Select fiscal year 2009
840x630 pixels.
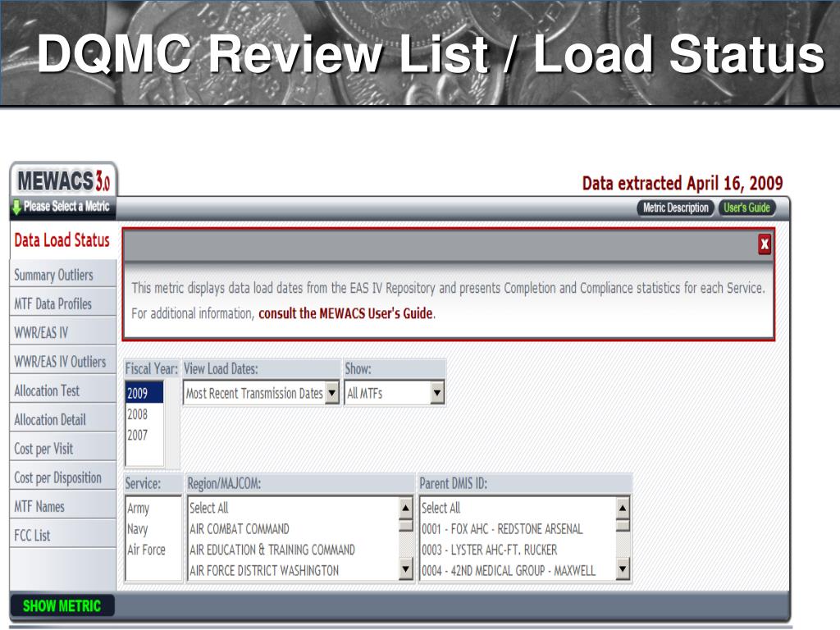(x=144, y=393)
